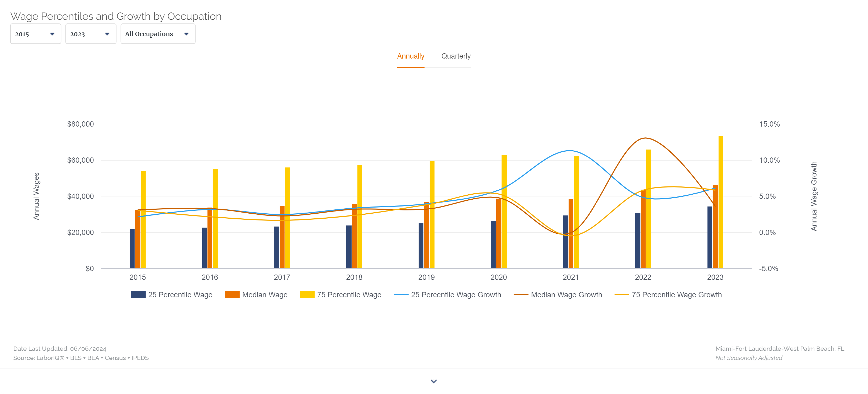Switch to Quarterly view tab

coord(456,56)
